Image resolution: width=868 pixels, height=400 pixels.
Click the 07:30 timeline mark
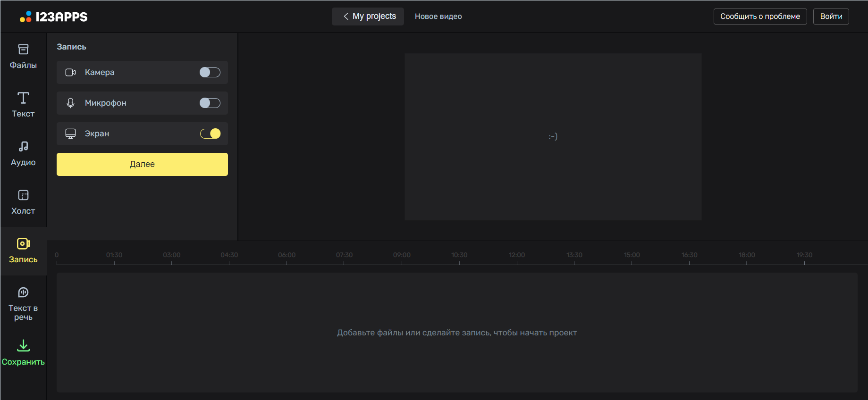point(344,255)
